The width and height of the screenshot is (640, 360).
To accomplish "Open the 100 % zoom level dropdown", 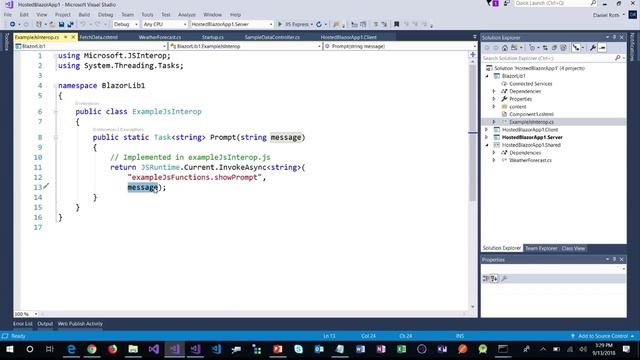I will 26,314.
